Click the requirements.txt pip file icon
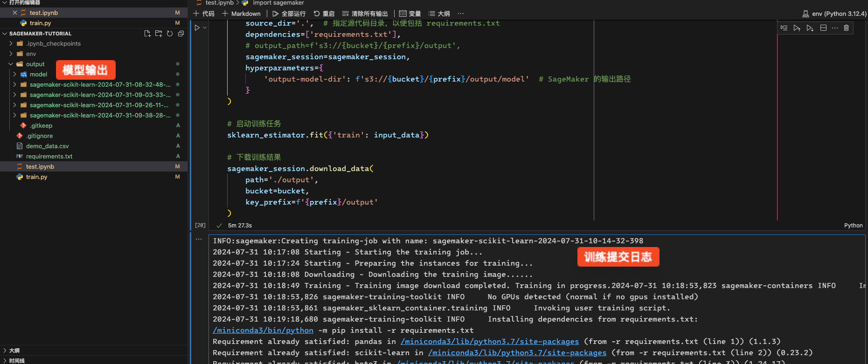The height and width of the screenshot is (364, 868). (x=20, y=156)
